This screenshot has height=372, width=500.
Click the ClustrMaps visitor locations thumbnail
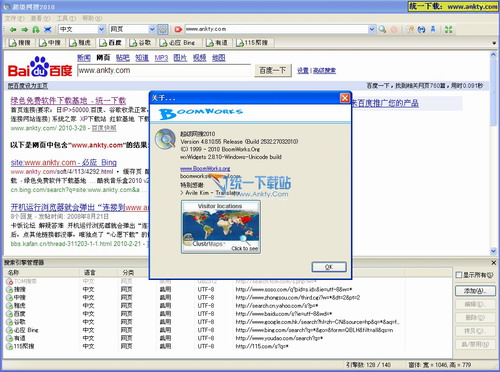point(221,227)
